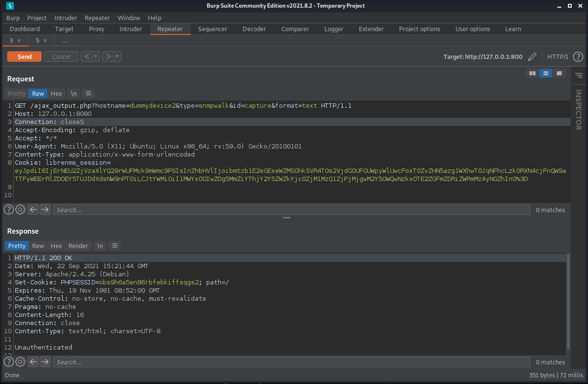The width and height of the screenshot is (588, 384).
Task: Switch to the Dashboard tab
Action: click(x=25, y=29)
